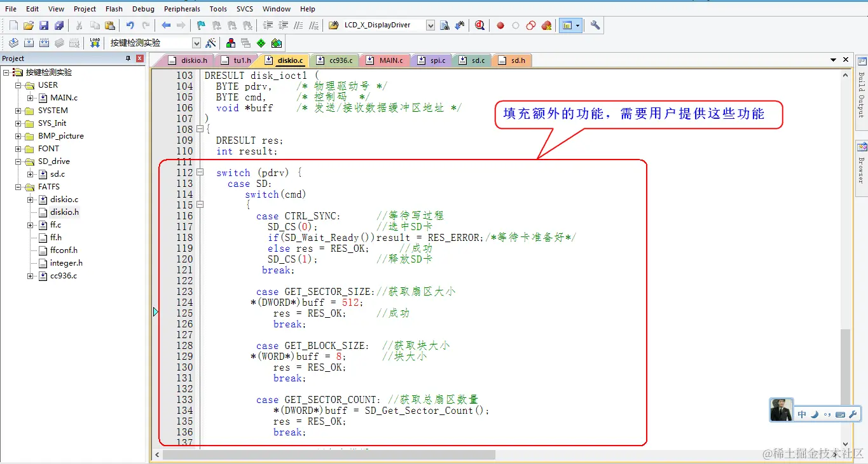Open the Manage Project Items wizard
The width and height of the screenshot is (868, 464).
pyautogui.click(x=211, y=43)
